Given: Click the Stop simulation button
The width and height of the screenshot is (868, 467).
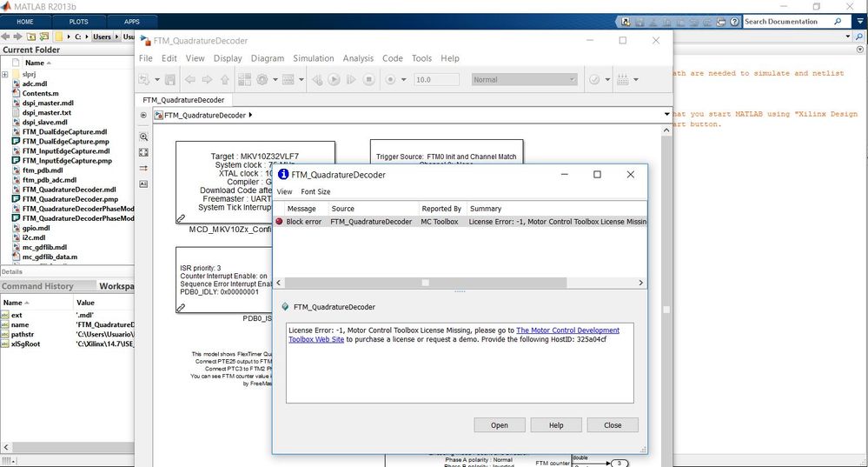Looking at the screenshot, I should tap(369, 80).
